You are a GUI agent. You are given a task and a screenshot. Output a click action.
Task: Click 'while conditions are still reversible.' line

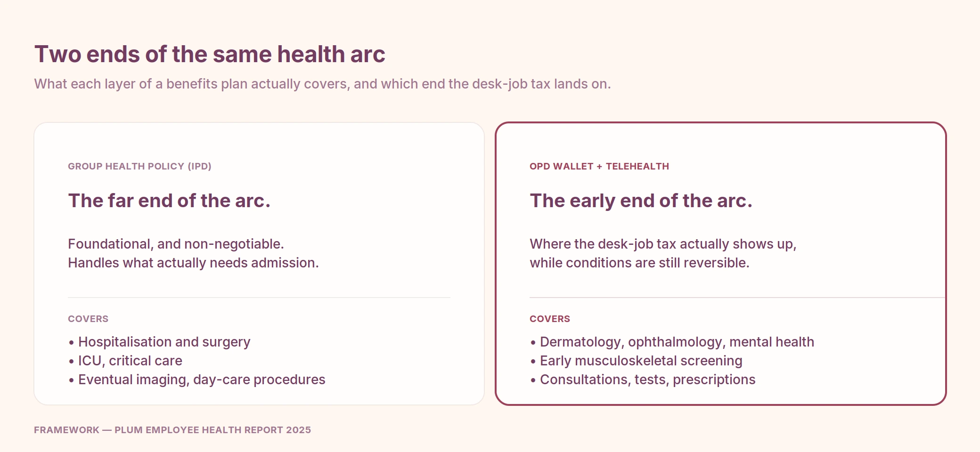click(639, 263)
